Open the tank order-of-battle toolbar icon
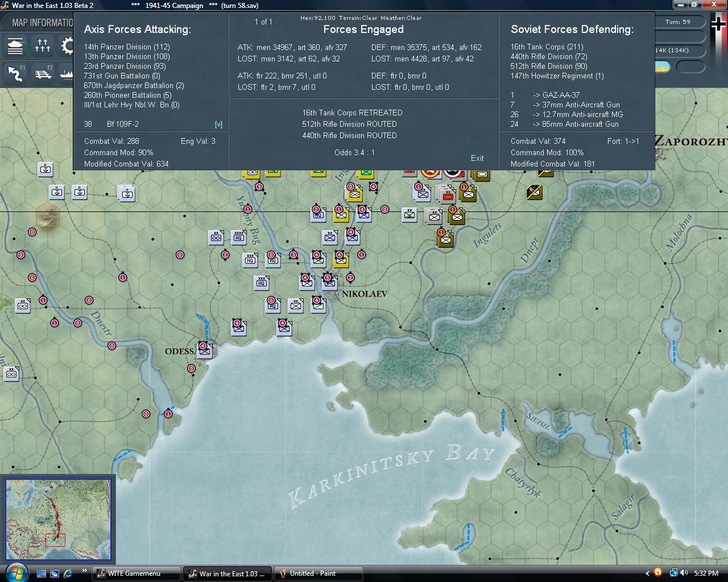This screenshot has width=728, height=582. [x=15, y=45]
